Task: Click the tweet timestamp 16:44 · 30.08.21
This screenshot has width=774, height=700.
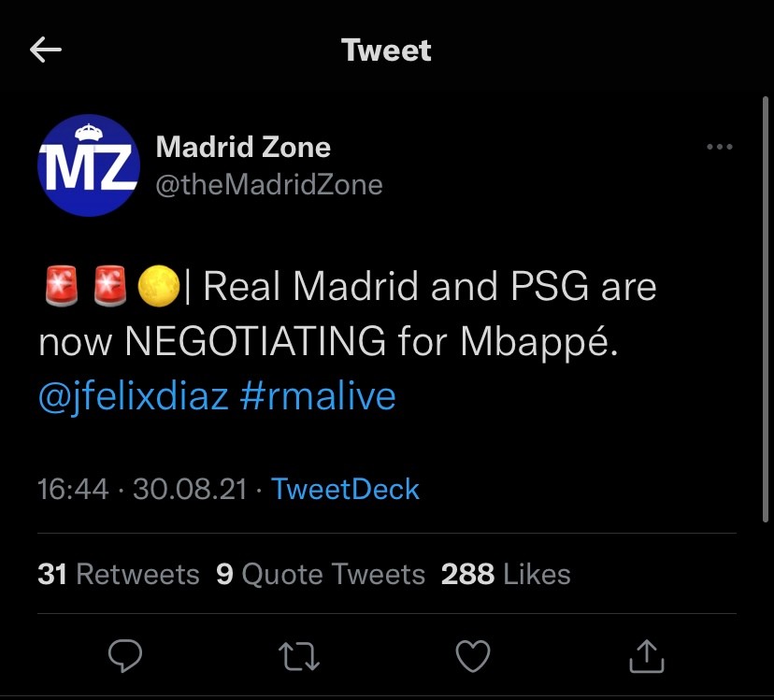Action: tap(143, 489)
